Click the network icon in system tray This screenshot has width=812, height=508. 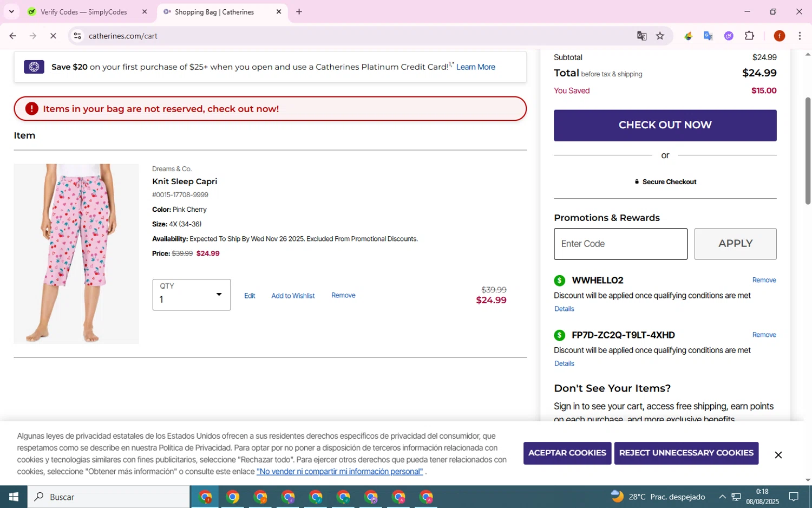[x=736, y=497]
